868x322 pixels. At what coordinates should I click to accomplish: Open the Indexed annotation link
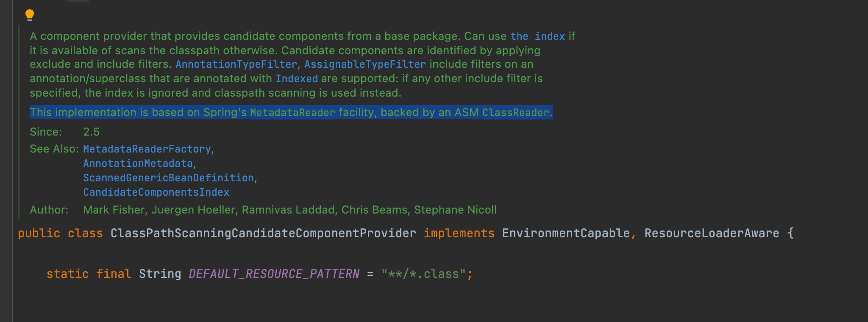pyautogui.click(x=297, y=79)
